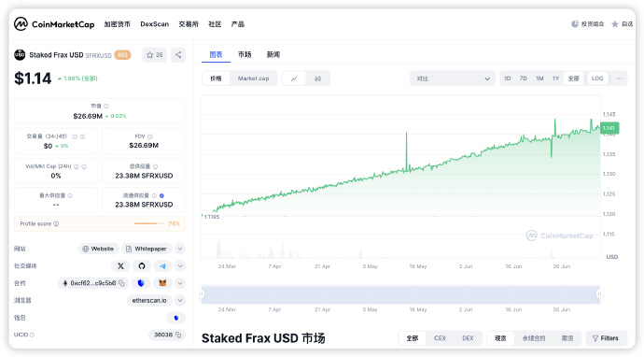Open DexScan in the header

[x=154, y=24]
